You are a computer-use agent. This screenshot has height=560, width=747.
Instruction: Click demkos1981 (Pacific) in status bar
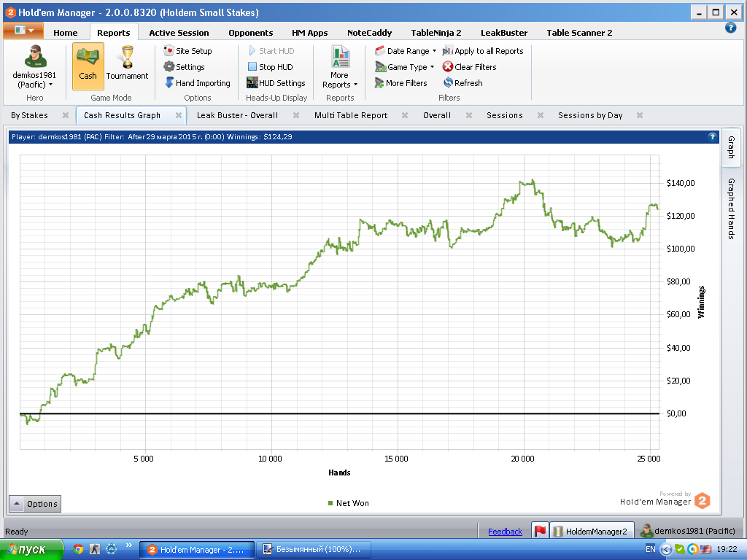(688, 531)
